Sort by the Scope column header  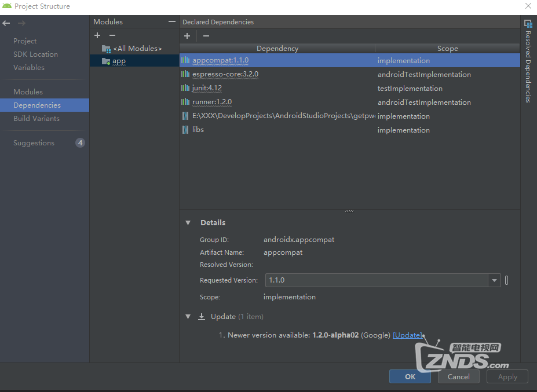coord(447,49)
